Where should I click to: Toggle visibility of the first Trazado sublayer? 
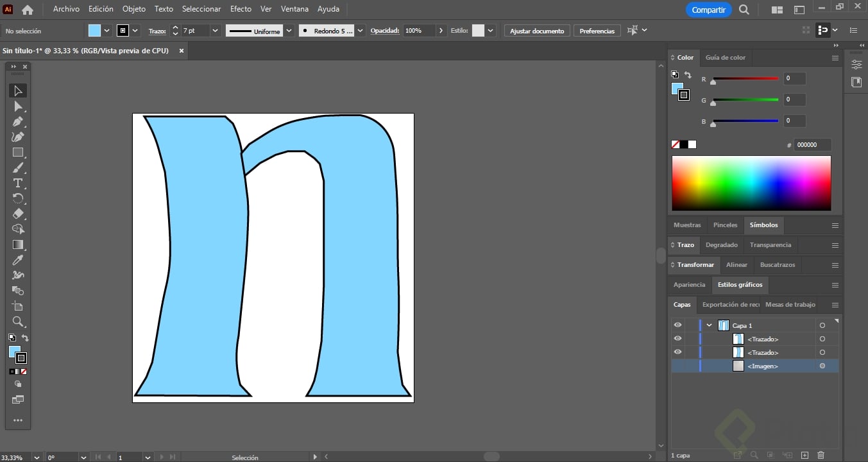click(677, 339)
